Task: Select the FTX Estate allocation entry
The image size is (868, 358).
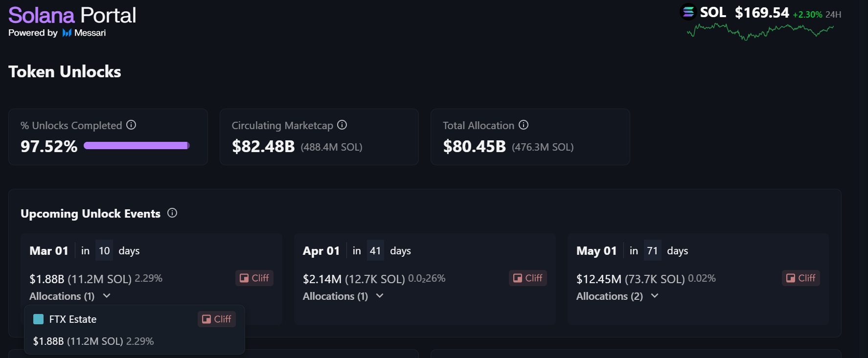Action: click(x=73, y=319)
